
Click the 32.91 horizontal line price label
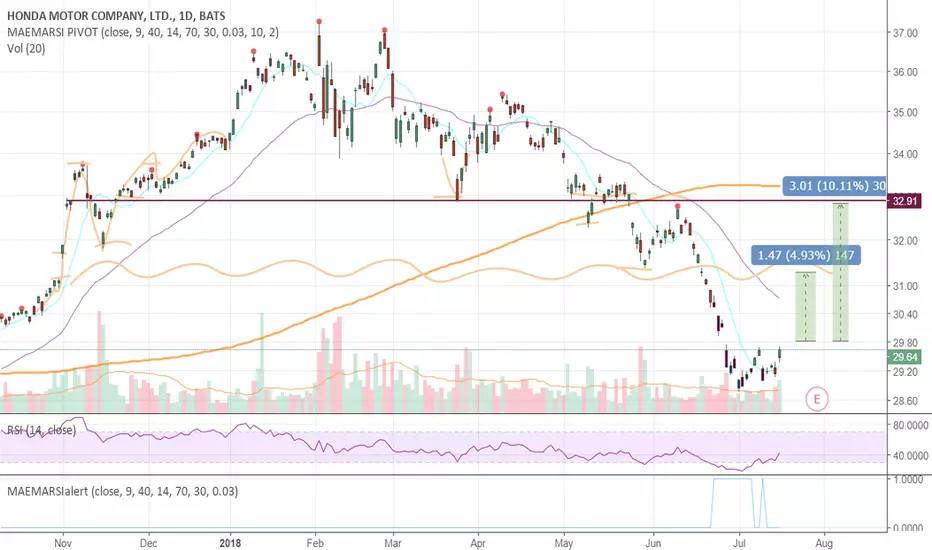(x=905, y=201)
